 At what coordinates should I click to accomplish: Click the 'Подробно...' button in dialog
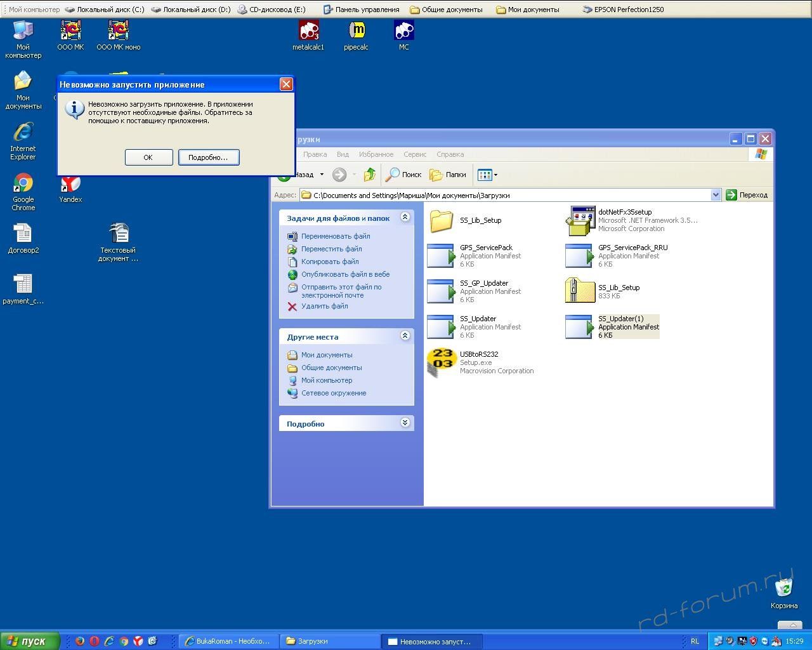(x=208, y=157)
